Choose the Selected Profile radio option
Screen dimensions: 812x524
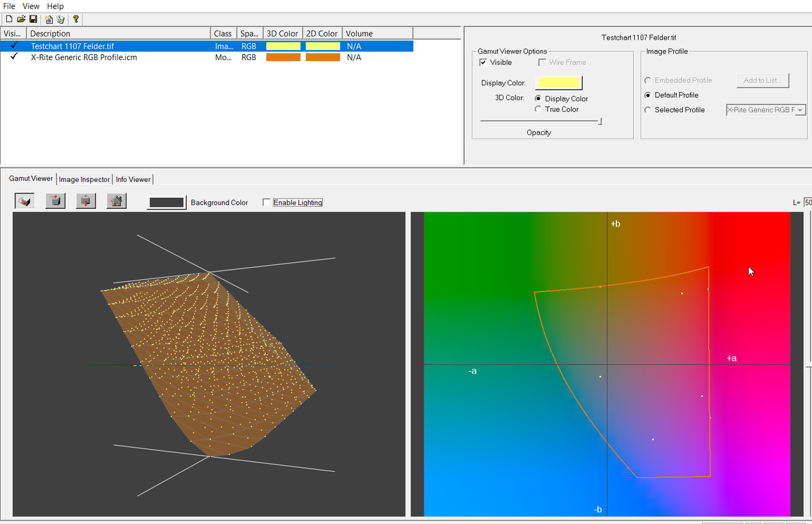648,110
